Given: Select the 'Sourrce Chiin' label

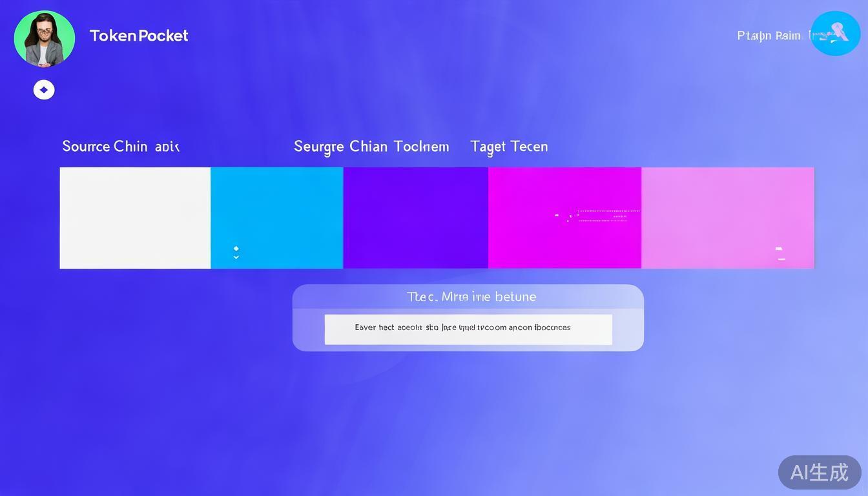Looking at the screenshot, I should coord(120,147).
